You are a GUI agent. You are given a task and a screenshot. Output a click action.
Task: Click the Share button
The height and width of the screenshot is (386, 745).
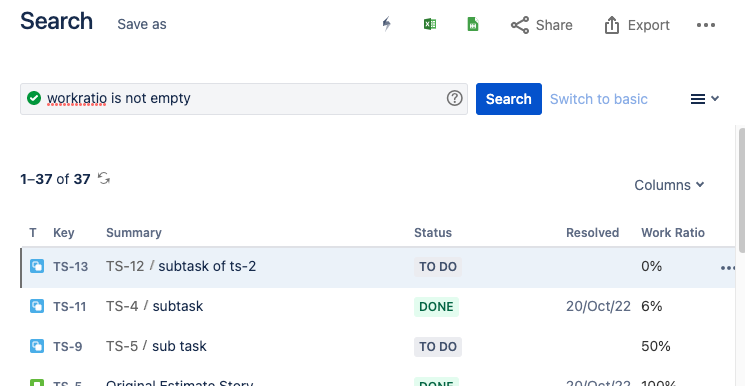542,25
